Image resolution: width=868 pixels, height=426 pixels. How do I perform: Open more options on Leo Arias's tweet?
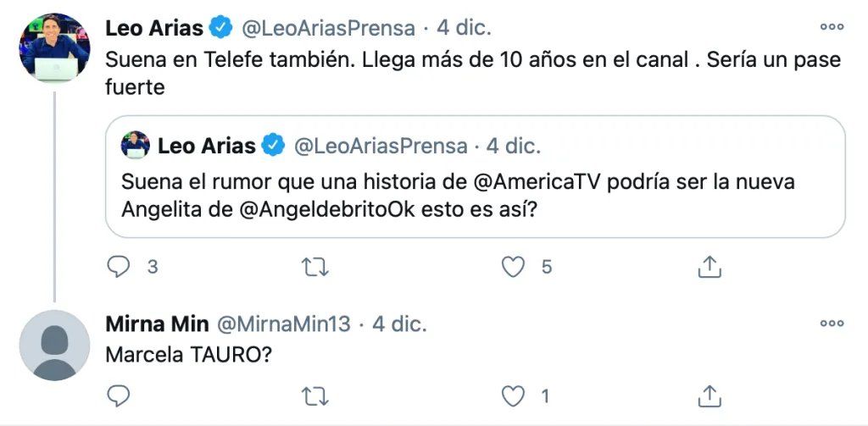(832, 27)
